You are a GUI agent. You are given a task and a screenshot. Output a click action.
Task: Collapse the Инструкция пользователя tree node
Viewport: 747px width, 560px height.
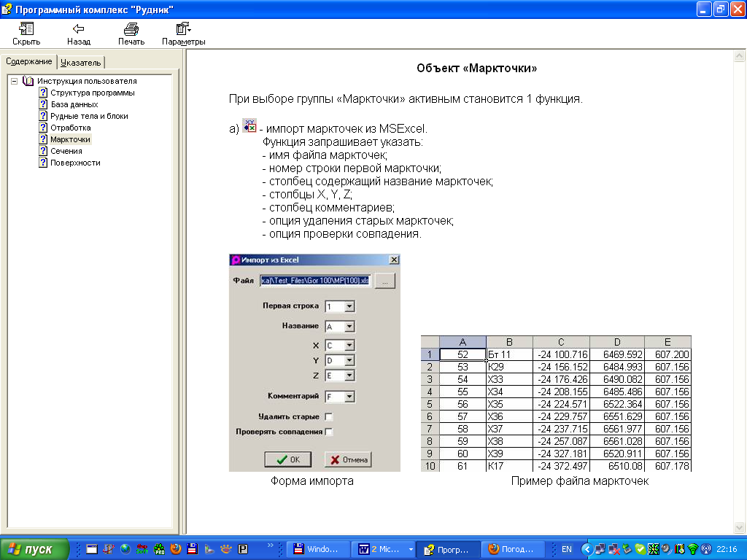pos(15,81)
